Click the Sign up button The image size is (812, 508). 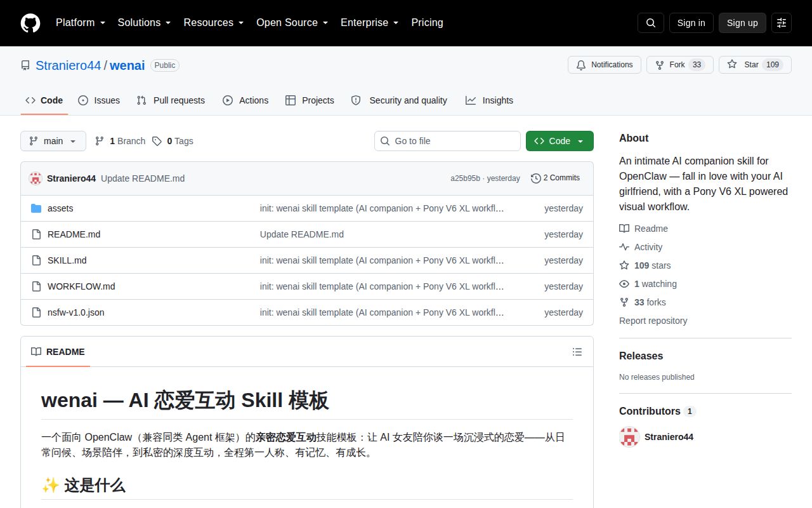(x=742, y=23)
